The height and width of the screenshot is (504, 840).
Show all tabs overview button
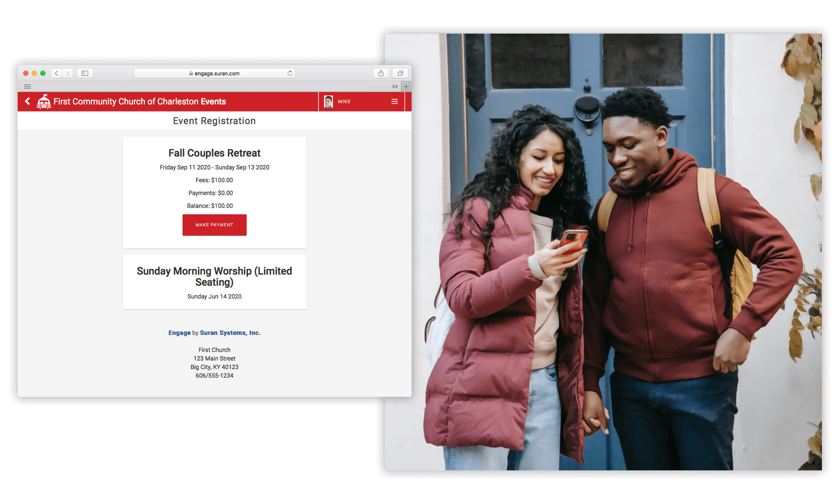click(400, 73)
